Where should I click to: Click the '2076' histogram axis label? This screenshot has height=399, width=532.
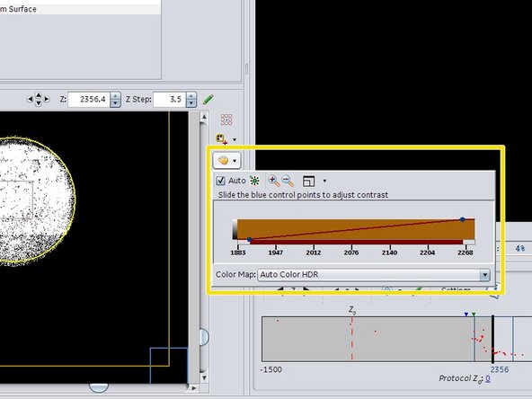351,253
